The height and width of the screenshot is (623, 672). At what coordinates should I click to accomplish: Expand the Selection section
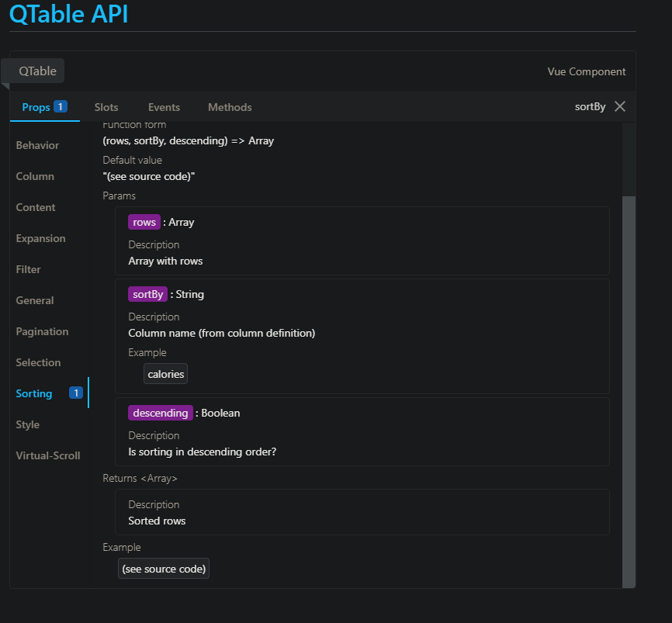pos(38,362)
